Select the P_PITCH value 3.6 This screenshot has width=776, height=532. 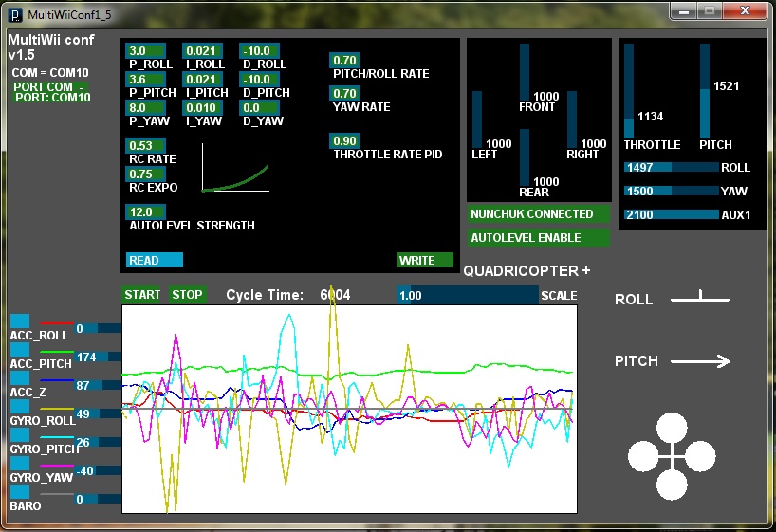[x=145, y=79]
